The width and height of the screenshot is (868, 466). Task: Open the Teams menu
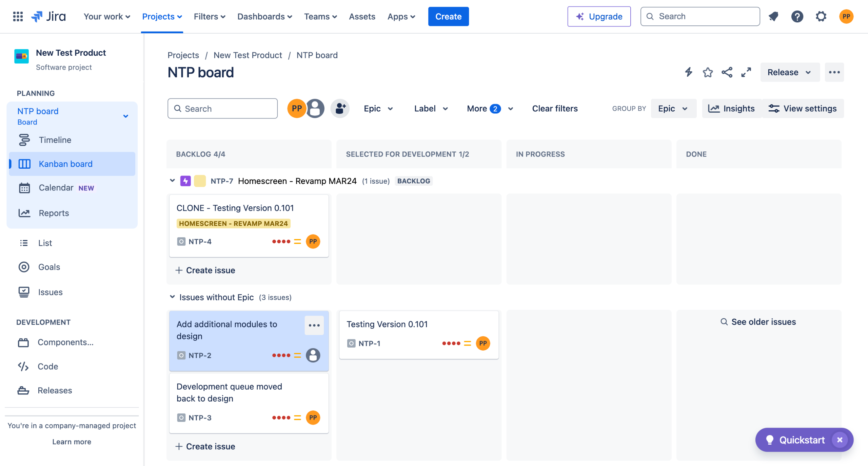pos(320,16)
